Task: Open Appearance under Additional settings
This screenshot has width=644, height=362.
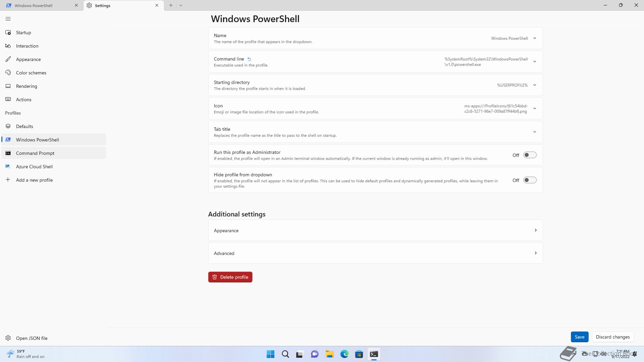Action: 375,230
